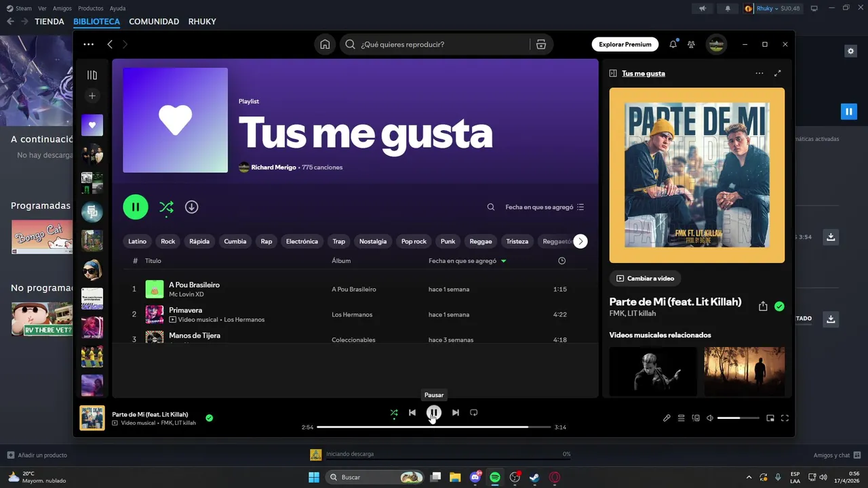Toggle repeat mode
This screenshot has width=868, height=488.
[474, 412]
